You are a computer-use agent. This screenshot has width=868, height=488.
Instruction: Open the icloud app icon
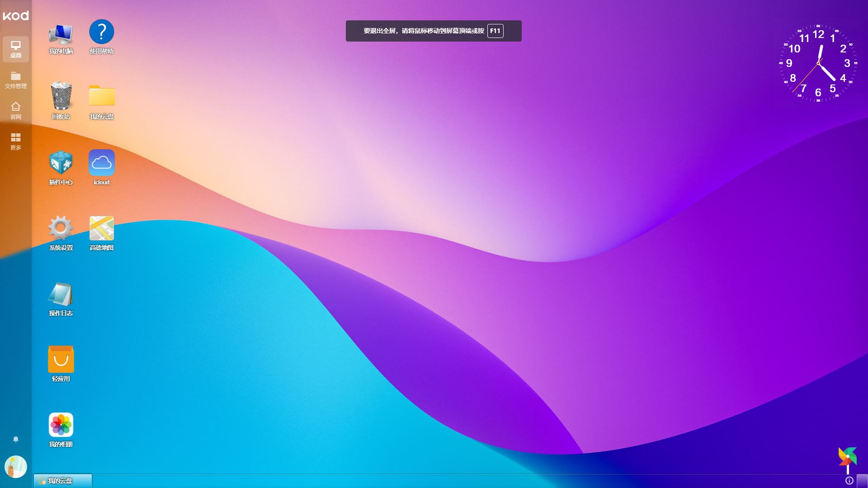click(102, 163)
